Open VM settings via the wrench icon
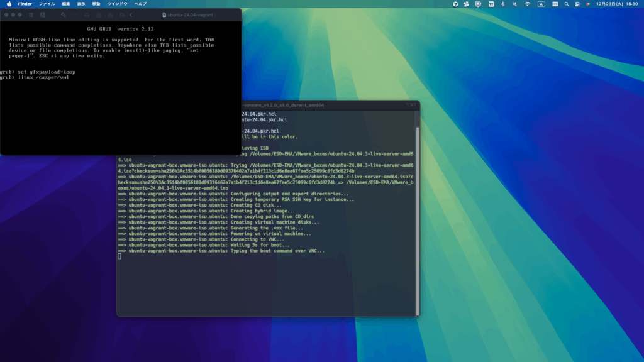Viewport: 644px width, 362px height. (63, 14)
